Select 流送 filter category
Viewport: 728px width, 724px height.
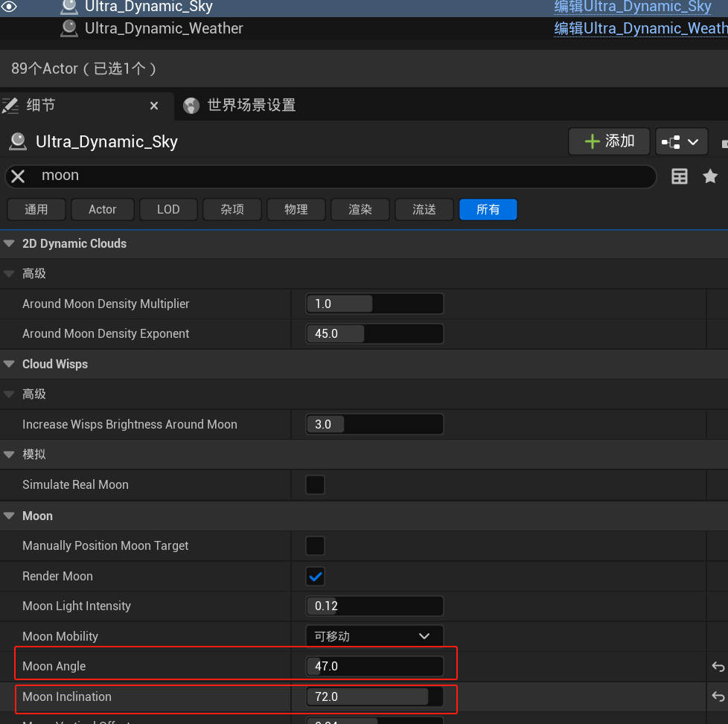pos(424,210)
